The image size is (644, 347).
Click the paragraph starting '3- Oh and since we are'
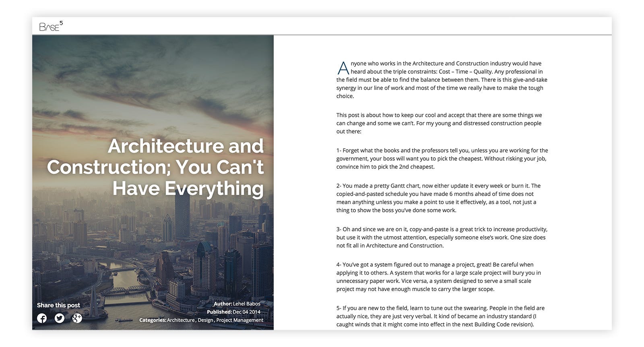click(442, 238)
